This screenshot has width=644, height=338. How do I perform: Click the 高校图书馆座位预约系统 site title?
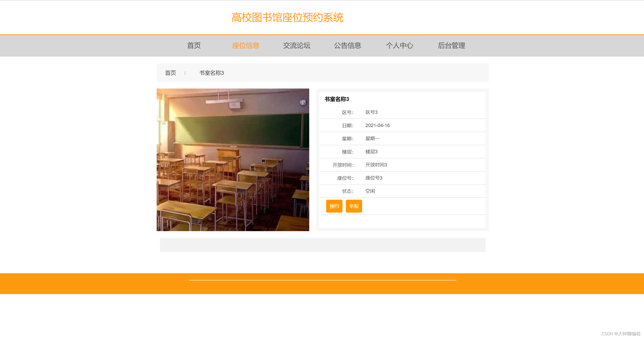(x=287, y=17)
